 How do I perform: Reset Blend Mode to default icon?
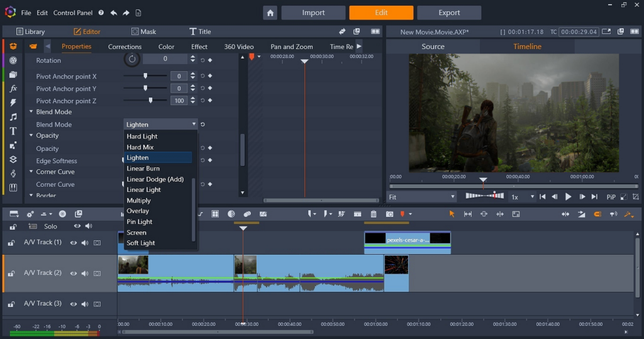[203, 125]
